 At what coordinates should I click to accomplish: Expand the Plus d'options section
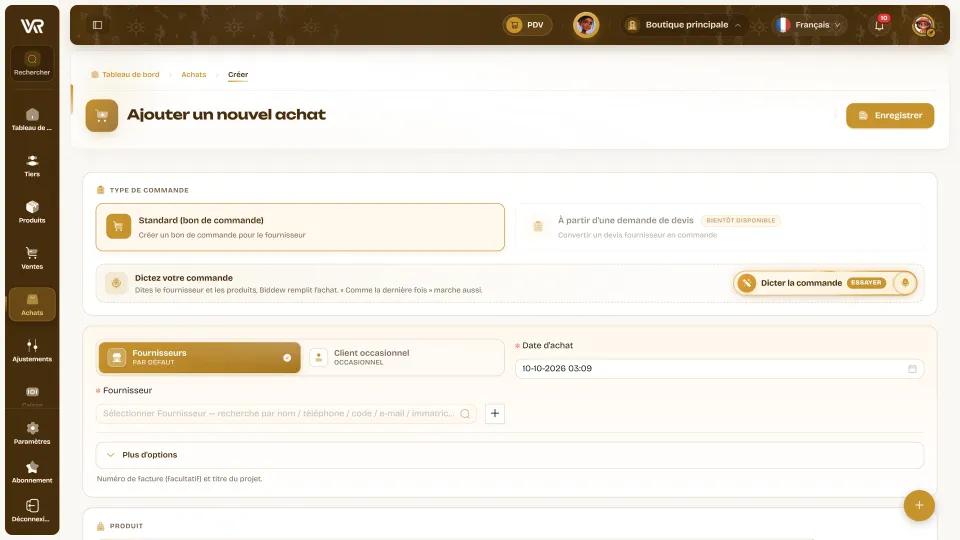click(509, 455)
